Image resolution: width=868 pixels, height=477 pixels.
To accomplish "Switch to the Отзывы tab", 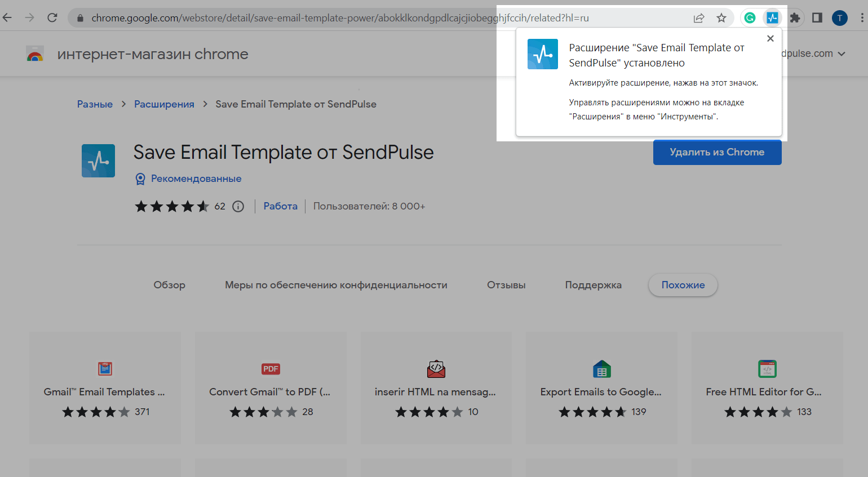I will [x=506, y=285].
